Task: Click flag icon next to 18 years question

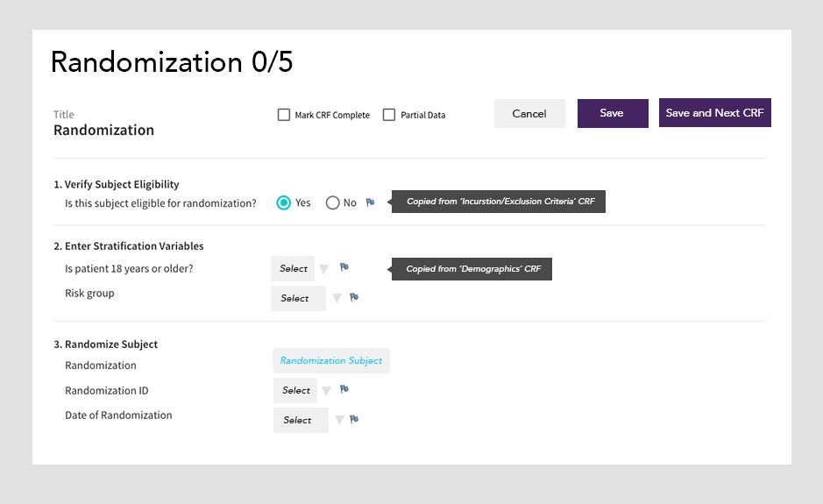Action: [344, 267]
